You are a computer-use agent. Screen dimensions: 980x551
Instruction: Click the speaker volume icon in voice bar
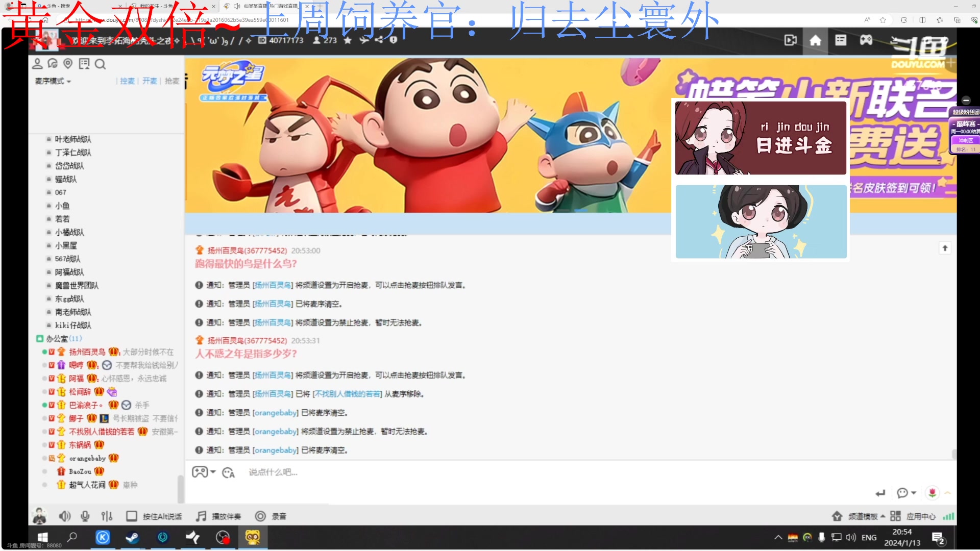tap(65, 516)
